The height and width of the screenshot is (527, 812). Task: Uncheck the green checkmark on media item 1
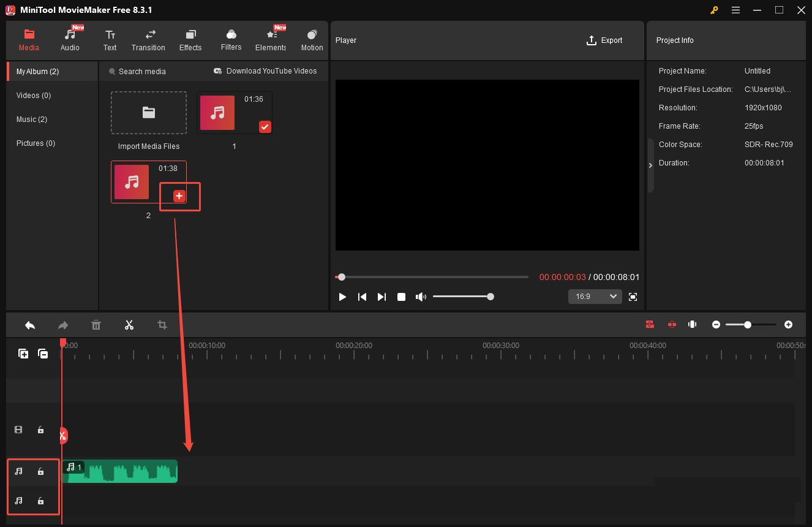265,127
